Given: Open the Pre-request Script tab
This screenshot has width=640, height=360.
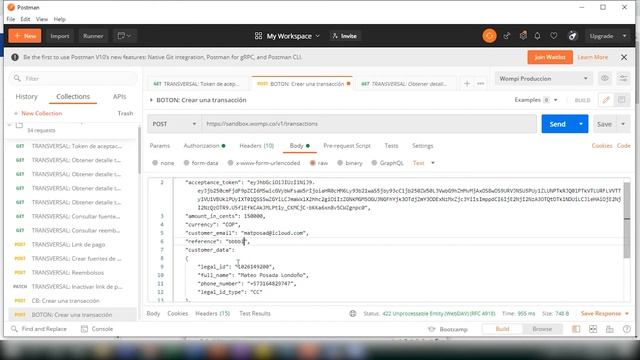Looking at the screenshot, I should click(347, 146).
